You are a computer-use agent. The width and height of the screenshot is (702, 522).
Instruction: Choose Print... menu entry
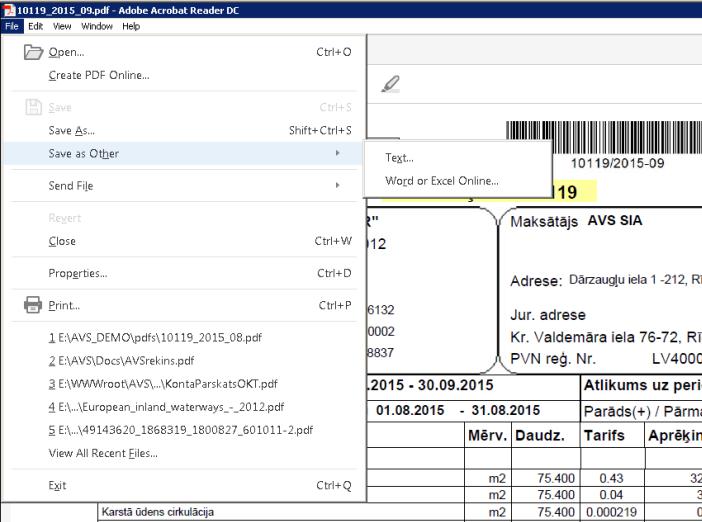click(x=184, y=305)
